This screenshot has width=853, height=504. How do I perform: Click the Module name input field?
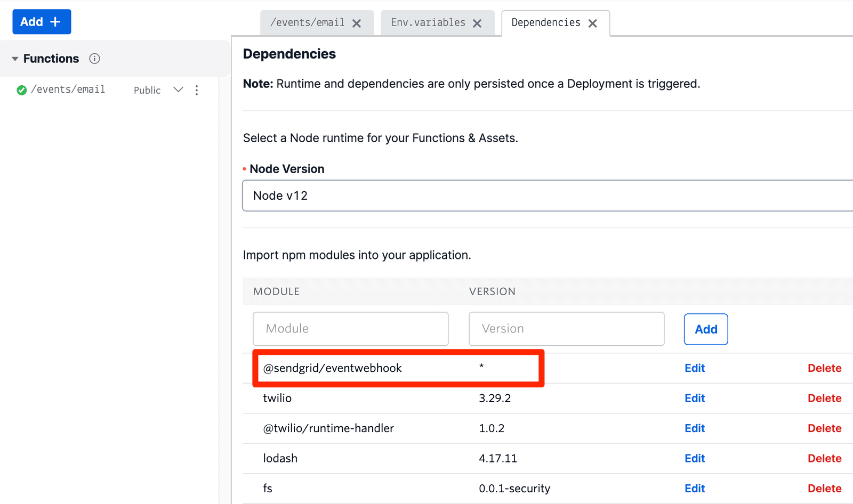click(x=350, y=329)
